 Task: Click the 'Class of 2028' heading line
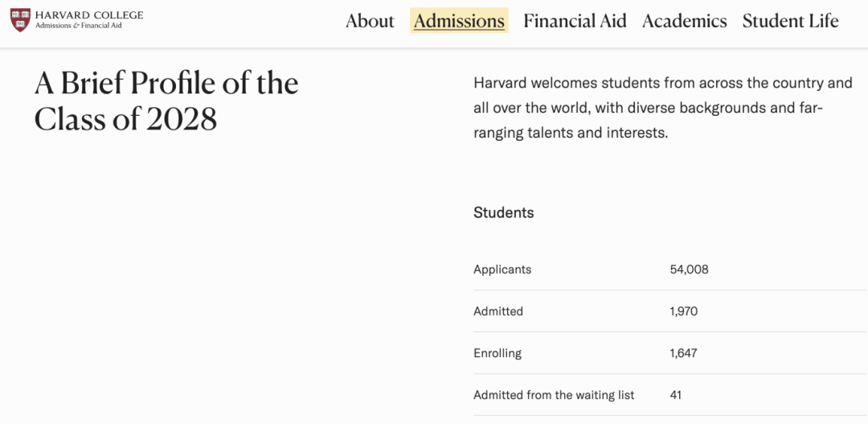point(125,120)
